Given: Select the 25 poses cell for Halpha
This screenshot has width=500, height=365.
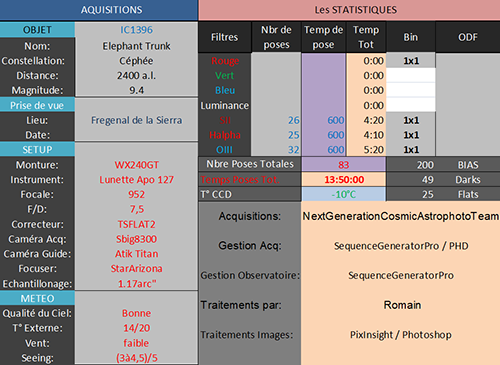Looking at the screenshot, I should [x=276, y=135].
